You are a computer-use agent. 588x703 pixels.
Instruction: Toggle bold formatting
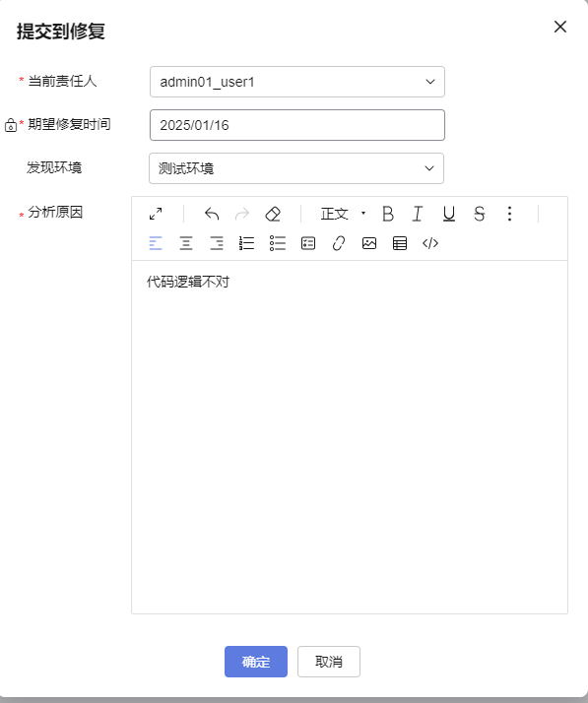pos(388,214)
